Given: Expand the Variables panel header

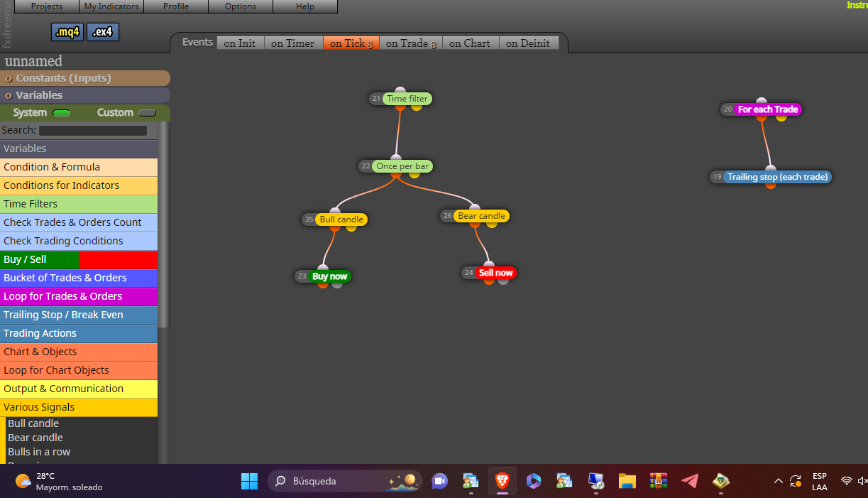Looking at the screenshot, I should point(85,95).
